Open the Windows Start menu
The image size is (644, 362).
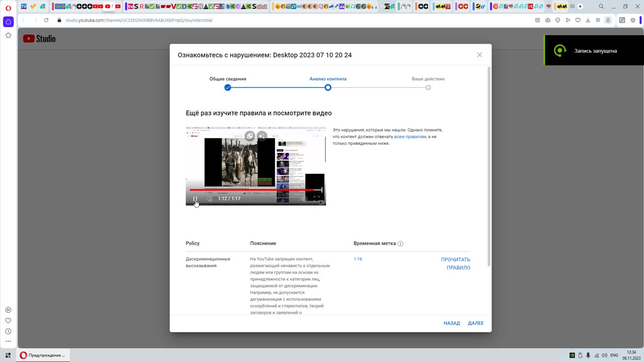[8, 355]
